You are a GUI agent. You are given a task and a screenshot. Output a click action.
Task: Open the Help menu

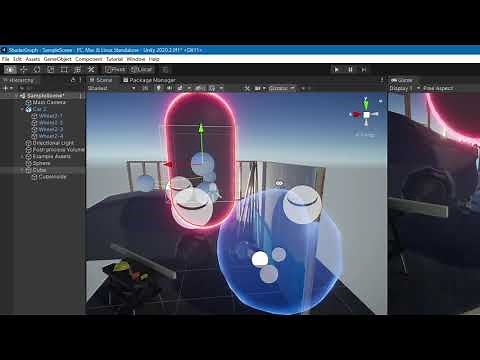coord(154,59)
